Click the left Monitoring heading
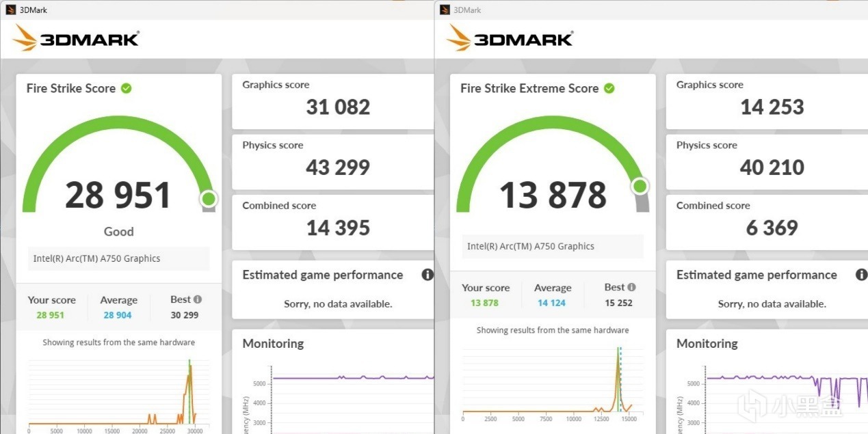 click(273, 344)
